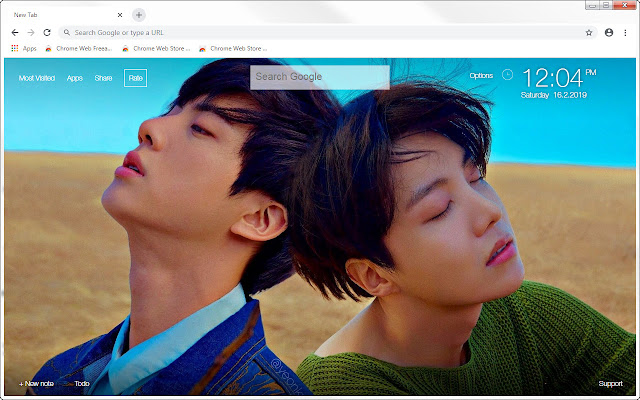This screenshot has width=640, height=400.
Task: Click the clock icon beside Options
Action: 507,75
